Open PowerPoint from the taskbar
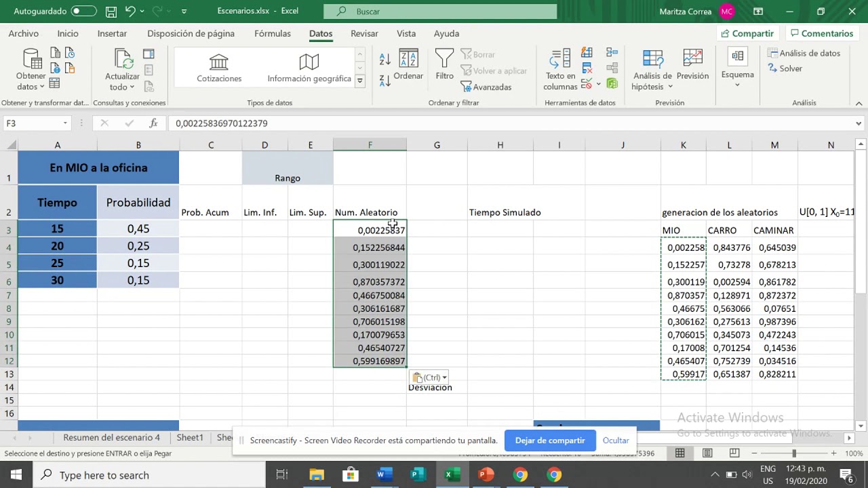This screenshot has width=868, height=488. 486,475
